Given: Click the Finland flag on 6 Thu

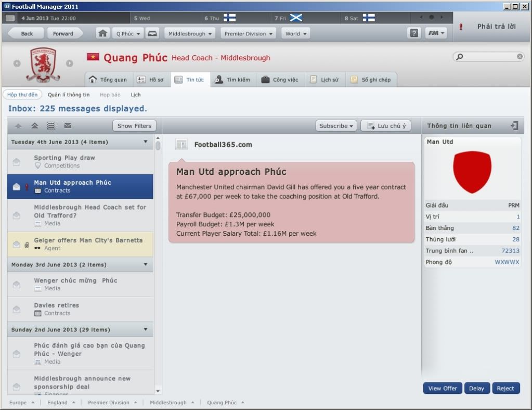Looking at the screenshot, I should (x=230, y=18).
